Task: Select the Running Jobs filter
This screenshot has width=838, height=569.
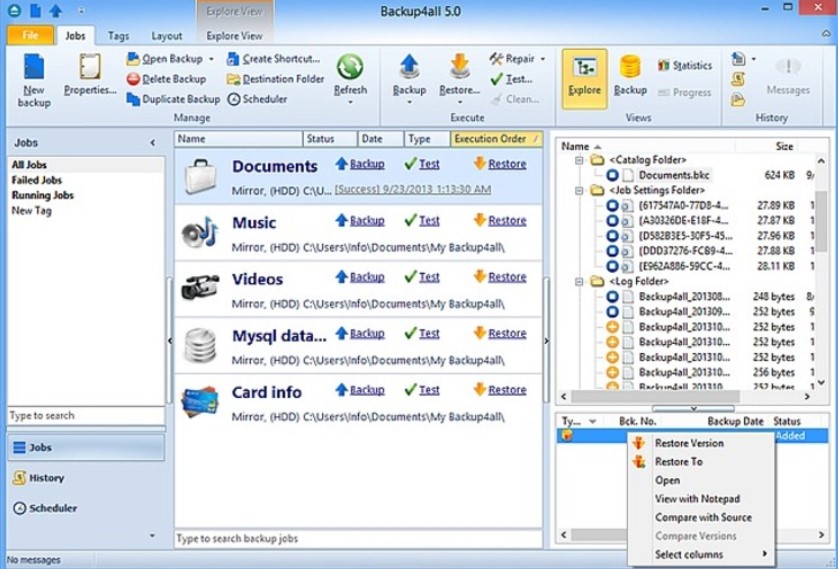Action: coord(43,195)
